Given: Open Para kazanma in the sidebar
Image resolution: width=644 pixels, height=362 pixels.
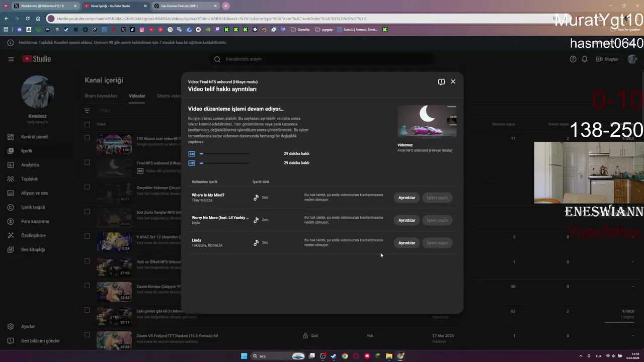Looking at the screenshot, I should (x=35, y=221).
